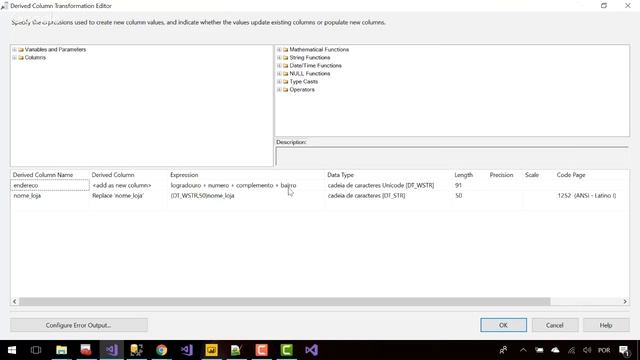Click the Derived Column Name header
This screenshot has height=360, width=640.
pyautogui.click(x=43, y=175)
